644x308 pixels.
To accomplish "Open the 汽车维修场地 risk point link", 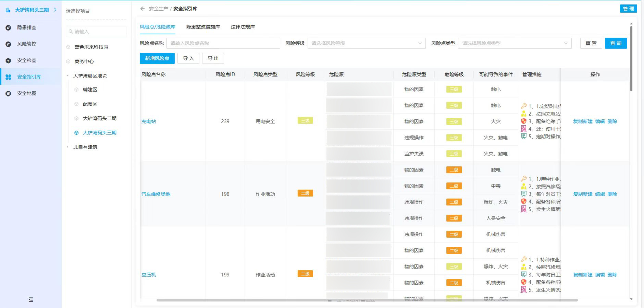I will click(156, 194).
